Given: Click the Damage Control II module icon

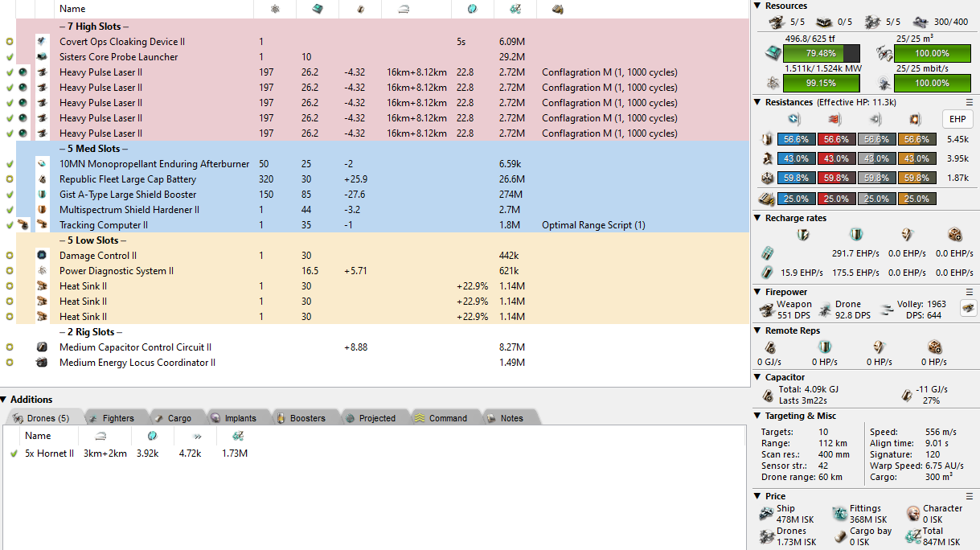Looking at the screenshot, I should pyautogui.click(x=42, y=256).
